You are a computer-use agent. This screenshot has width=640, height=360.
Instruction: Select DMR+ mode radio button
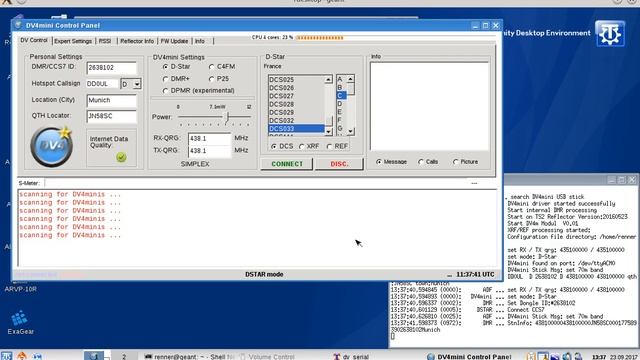(x=165, y=79)
